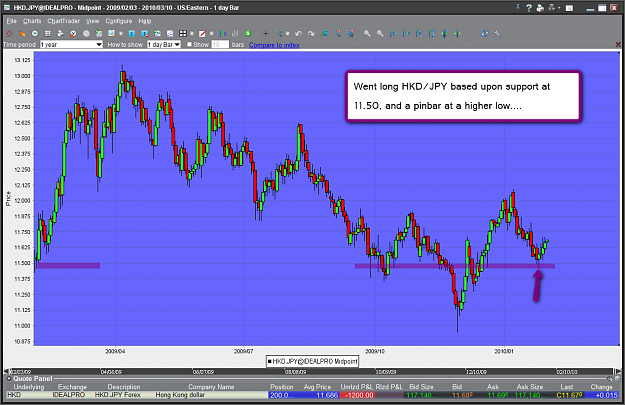Click the green arrows vertical line icon
The image size is (625, 405).
click(457, 34)
